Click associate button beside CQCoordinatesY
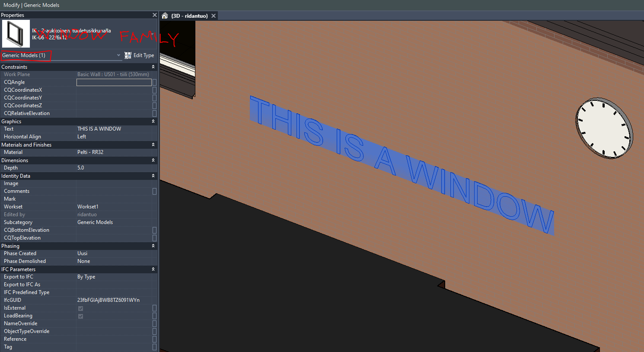The image size is (644, 352). (x=154, y=98)
